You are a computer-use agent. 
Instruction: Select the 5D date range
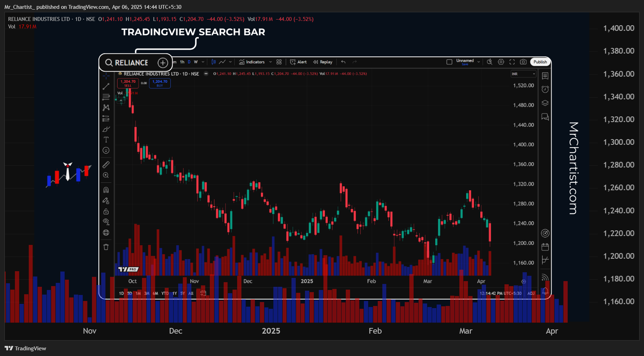pyautogui.click(x=130, y=294)
